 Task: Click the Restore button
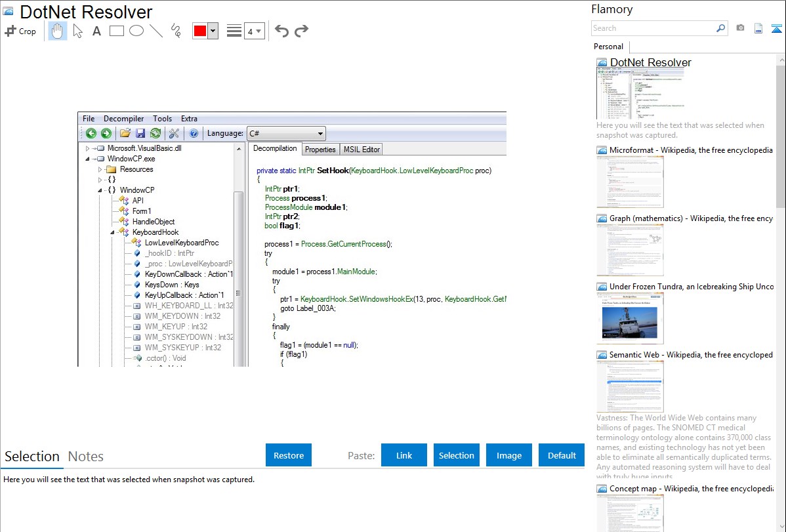pyautogui.click(x=289, y=455)
